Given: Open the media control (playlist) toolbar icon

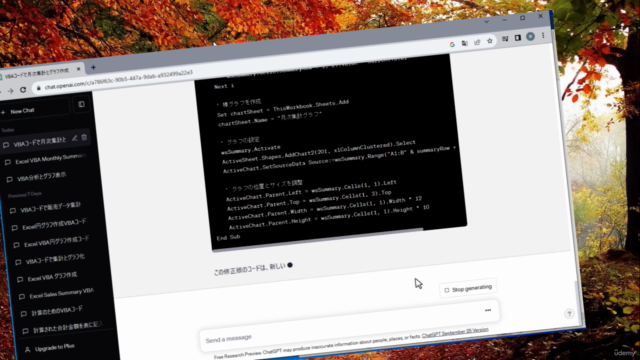Looking at the screenshot, I should pyautogui.click(x=505, y=39).
